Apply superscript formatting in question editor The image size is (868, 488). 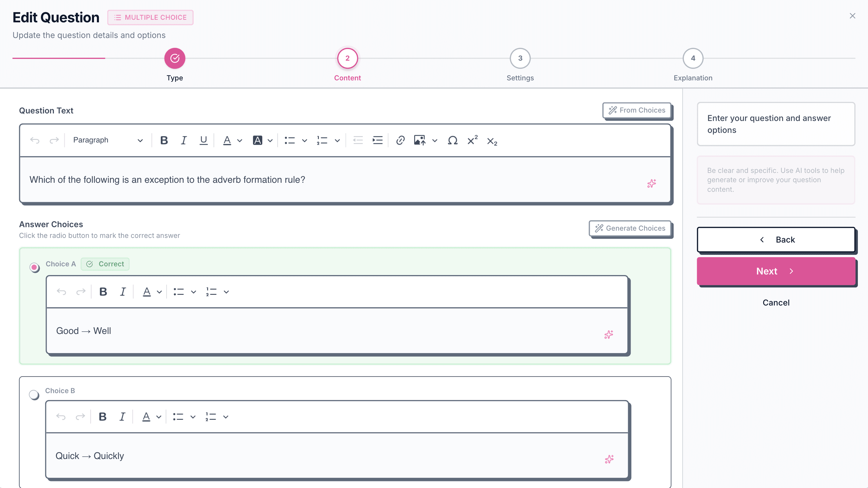(x=472, y=140)
